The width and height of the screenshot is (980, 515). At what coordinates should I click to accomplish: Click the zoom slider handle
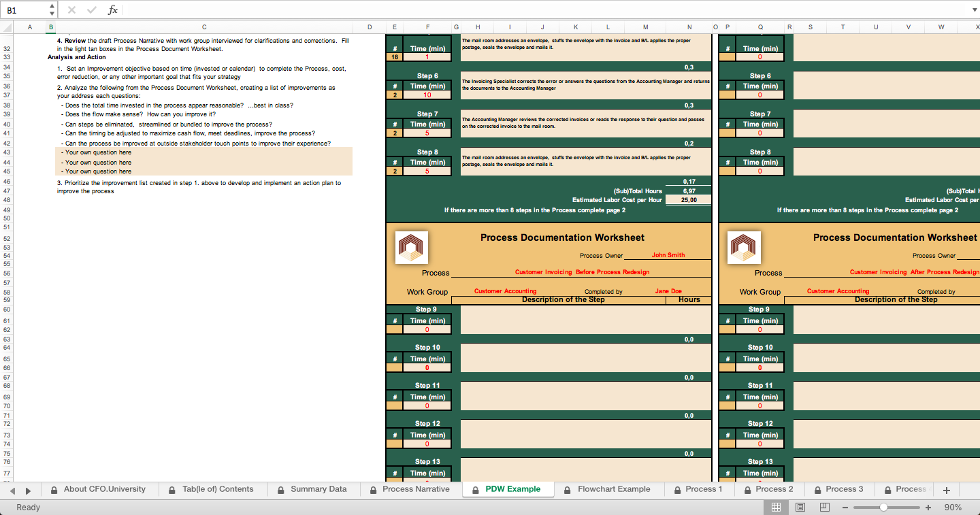click(x=883, y=508)
